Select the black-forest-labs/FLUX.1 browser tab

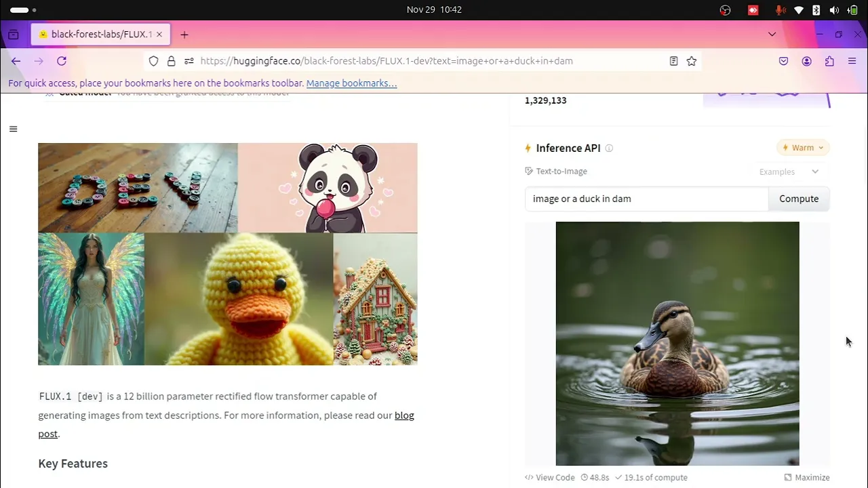pos(100,34)
